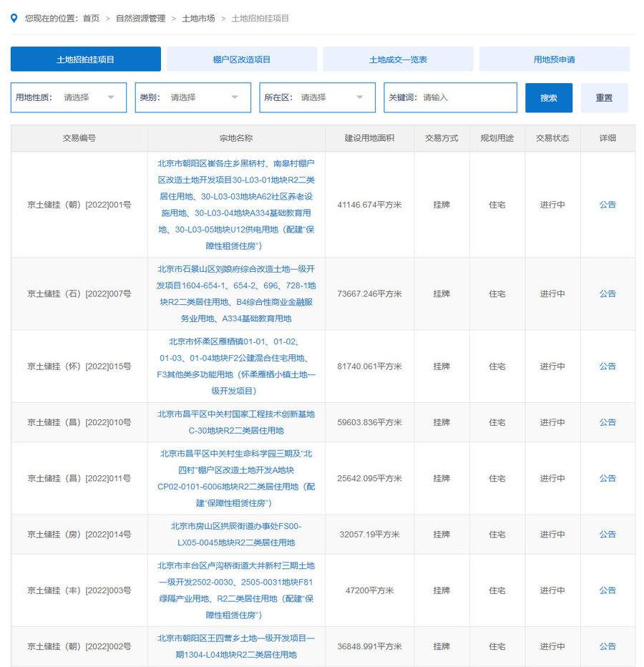Click the location pin icon in breadcrumb
644x667 pixels.
pos(14,18)
